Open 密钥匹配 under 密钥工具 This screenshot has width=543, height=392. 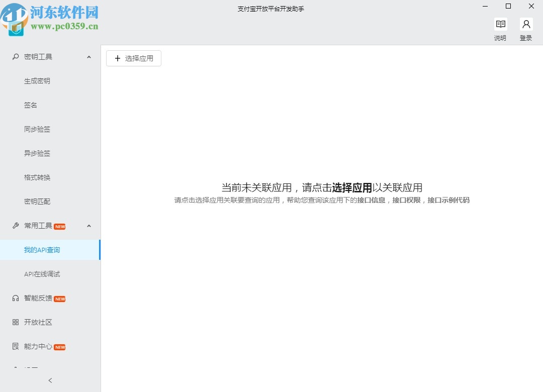[37, 202]
